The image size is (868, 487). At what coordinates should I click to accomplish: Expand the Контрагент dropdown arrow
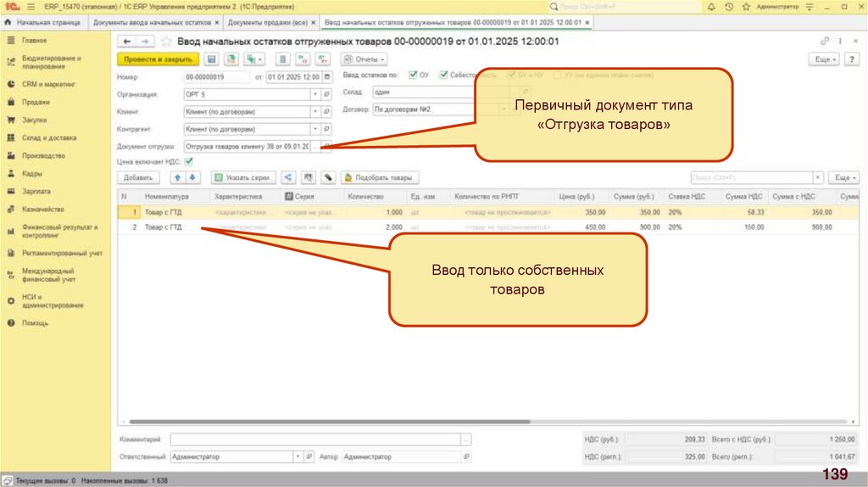[315, 129]
